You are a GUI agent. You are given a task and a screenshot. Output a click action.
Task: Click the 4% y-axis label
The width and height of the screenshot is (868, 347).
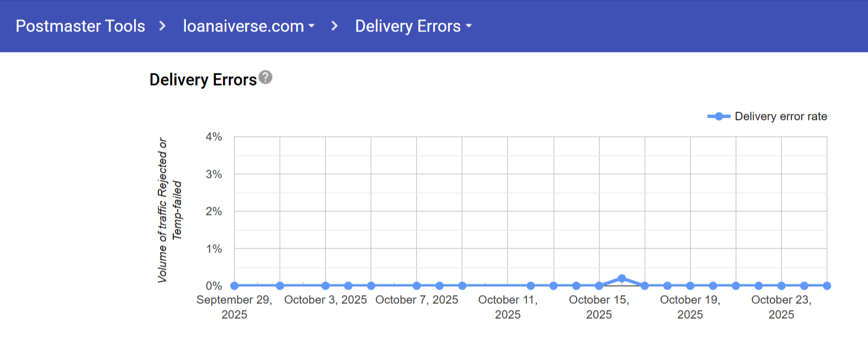coord(214,136)
